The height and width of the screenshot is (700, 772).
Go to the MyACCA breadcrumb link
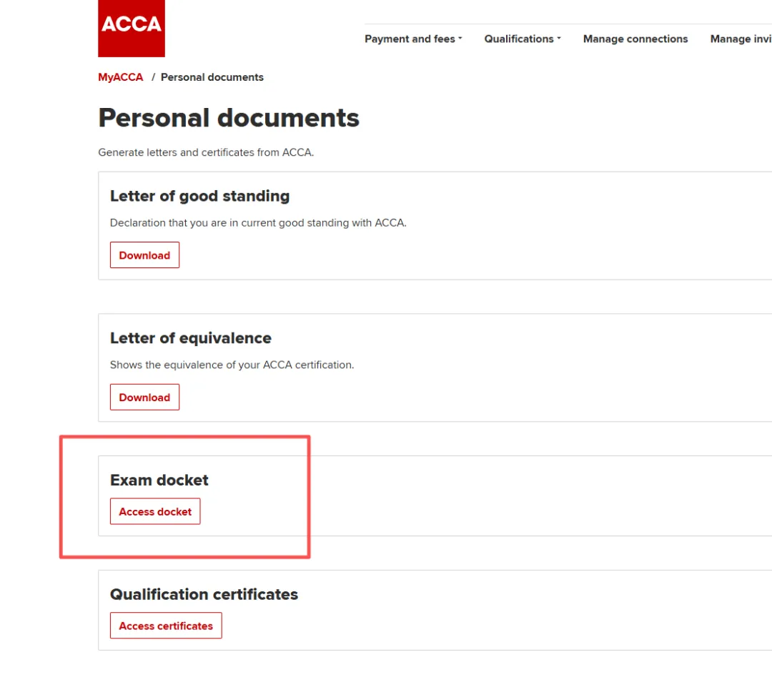[121, 77]
